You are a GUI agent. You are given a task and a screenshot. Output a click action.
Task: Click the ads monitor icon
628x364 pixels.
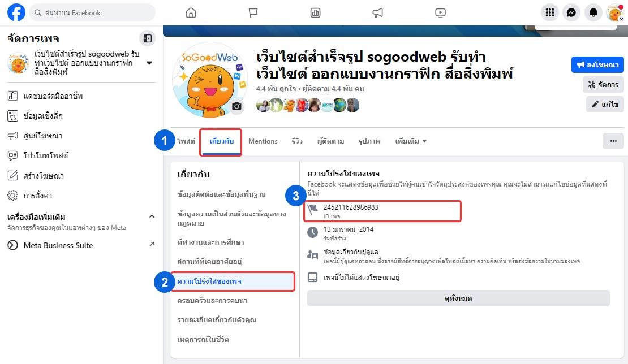(312, 277)
